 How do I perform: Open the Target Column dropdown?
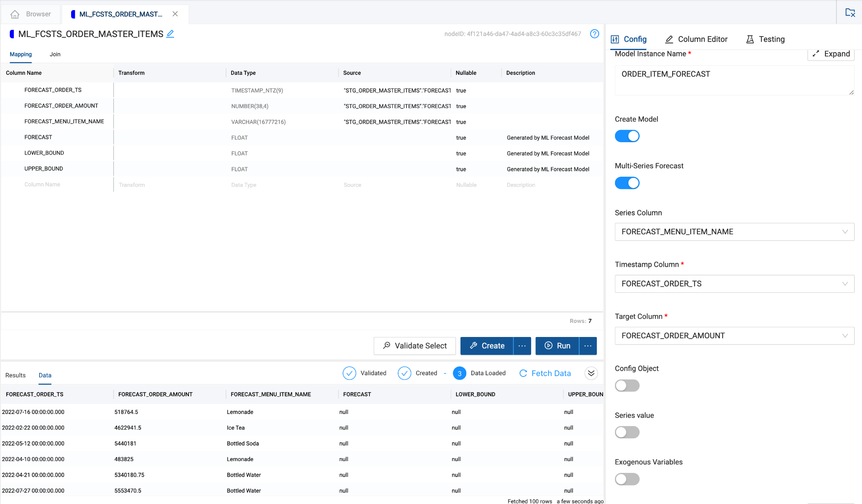point(734,336)
